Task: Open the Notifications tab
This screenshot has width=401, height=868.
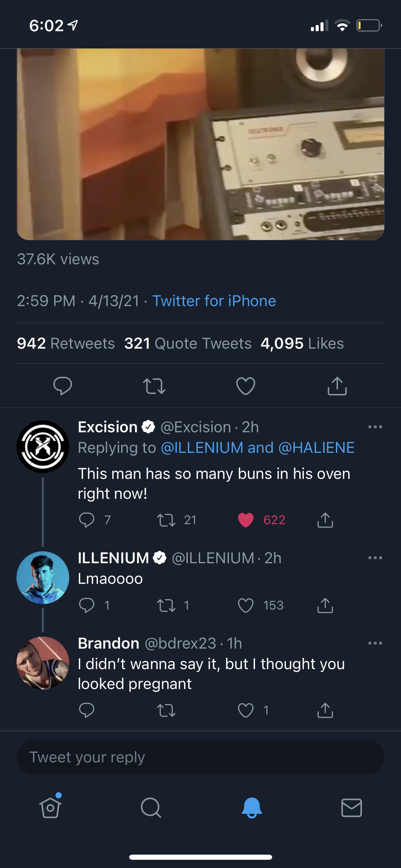Action: coord(252,808)
